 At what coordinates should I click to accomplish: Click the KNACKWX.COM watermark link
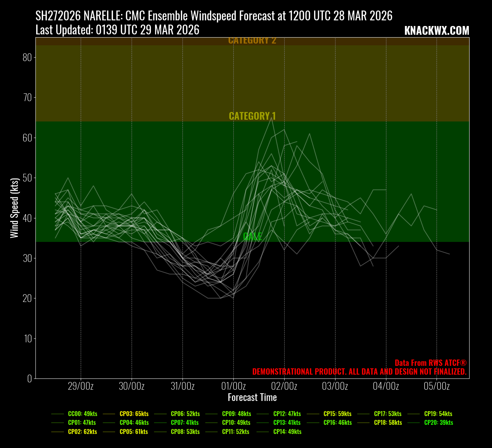(x=437, y=31)
